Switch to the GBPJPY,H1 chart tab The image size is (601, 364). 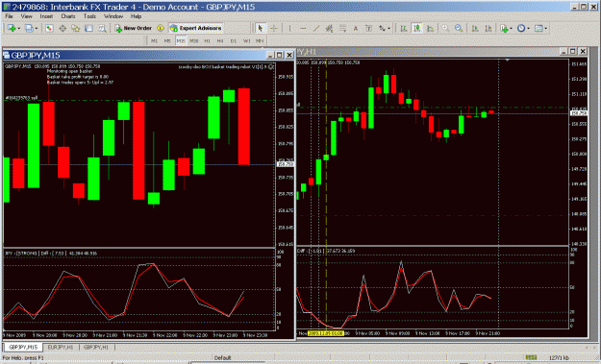click(96, 347)
